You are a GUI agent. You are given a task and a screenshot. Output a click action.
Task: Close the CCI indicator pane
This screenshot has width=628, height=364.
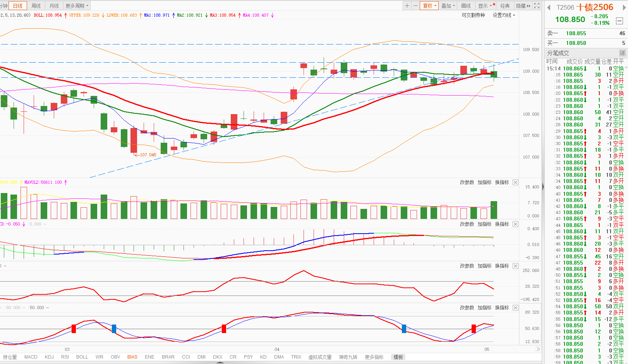coord(515,266)
